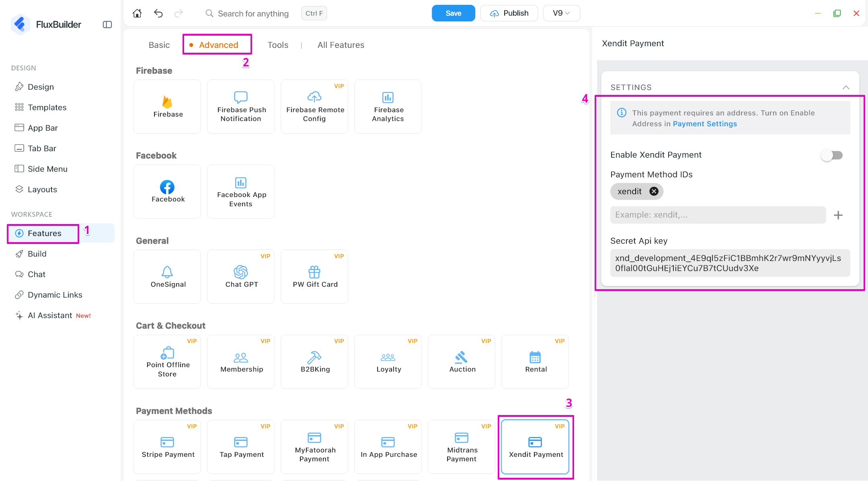Image resolution: width=868 pixels, height=481 pixels.
Task: Open MyFatoorah Payment feature card
Action: click(314, 447)
